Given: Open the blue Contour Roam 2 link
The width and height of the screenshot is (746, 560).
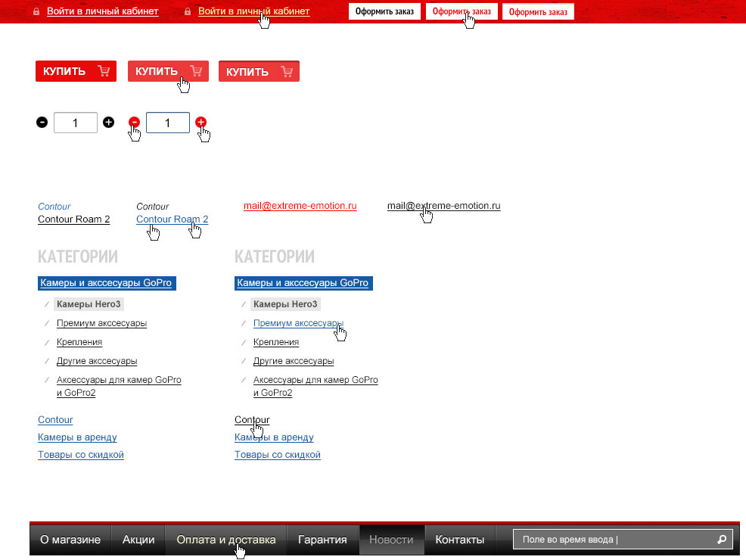Looking at the screenshot, I should pos(172,219).
